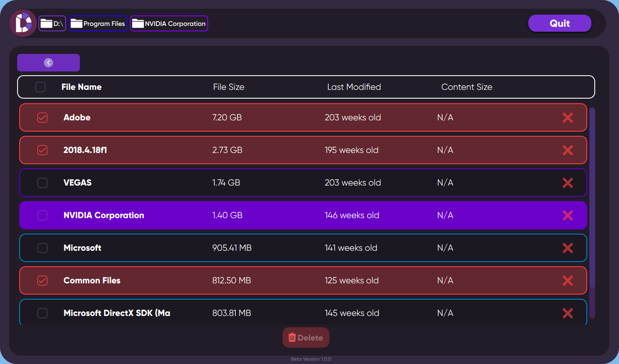Check the VEGAS row checkbox

pyautogui.click(x=42, y=183)
